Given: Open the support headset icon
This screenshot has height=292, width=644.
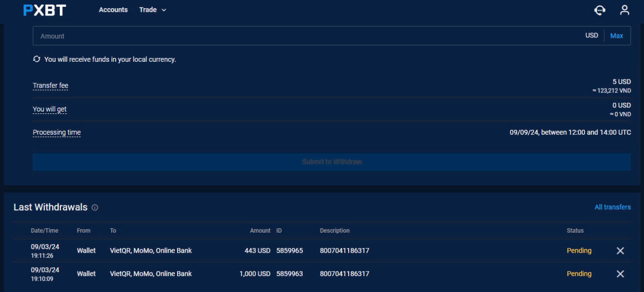Looking at the screenshot, I should pos(600,10).
